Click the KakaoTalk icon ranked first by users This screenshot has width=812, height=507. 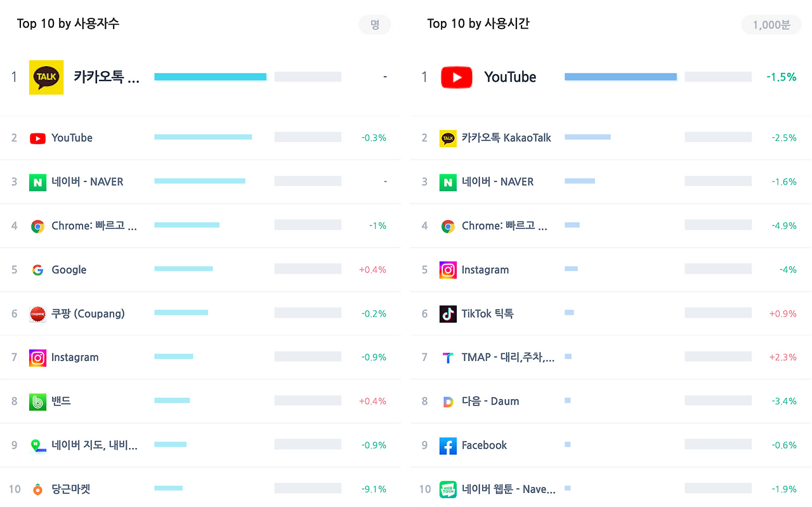pos(46,77)
